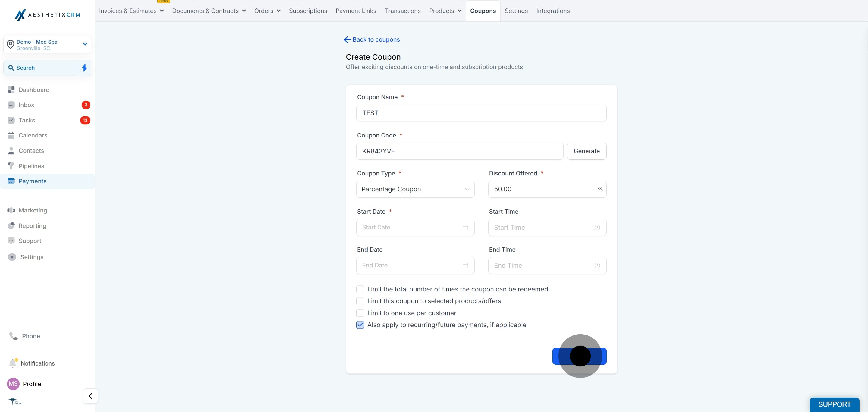
Task: Check Limit this coupon to selected products/offers
Action: coord(360,301)
